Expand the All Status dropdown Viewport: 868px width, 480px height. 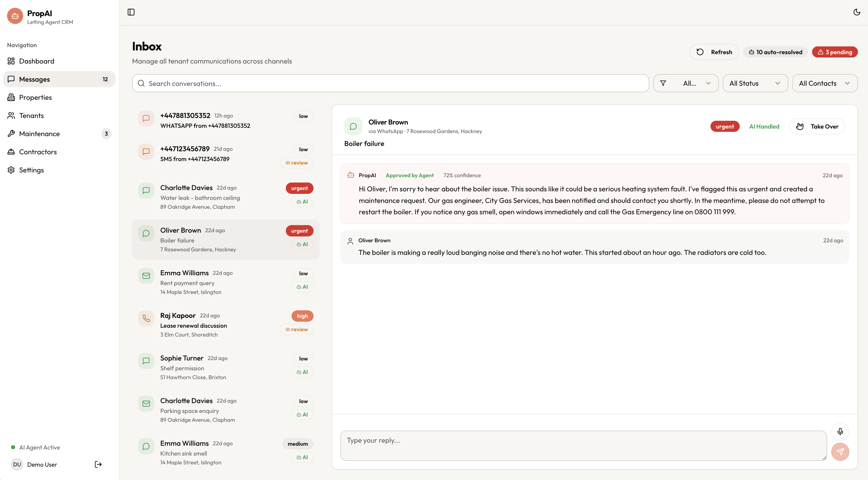[x=755, y=83]
